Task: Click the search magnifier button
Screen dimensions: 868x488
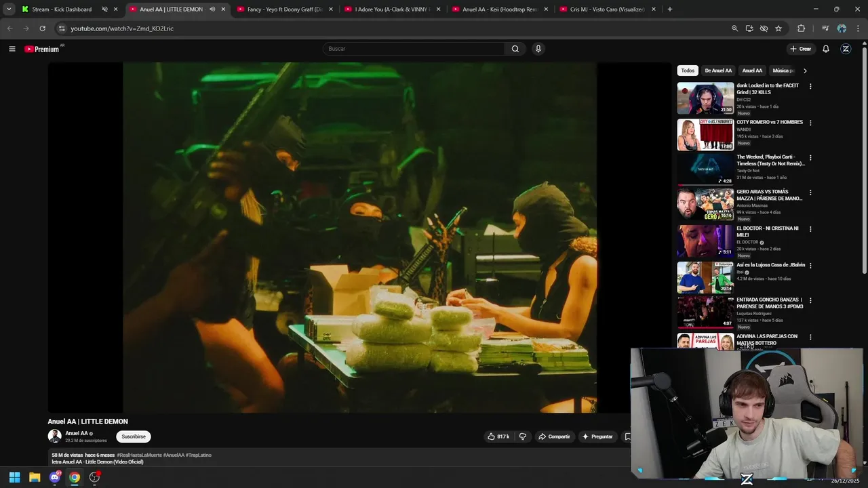Action: [515, 49]
